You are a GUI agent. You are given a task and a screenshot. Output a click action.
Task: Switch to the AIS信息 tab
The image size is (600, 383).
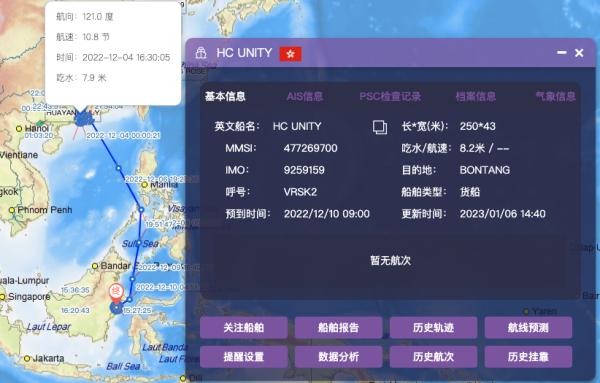[x=305, y=96]
